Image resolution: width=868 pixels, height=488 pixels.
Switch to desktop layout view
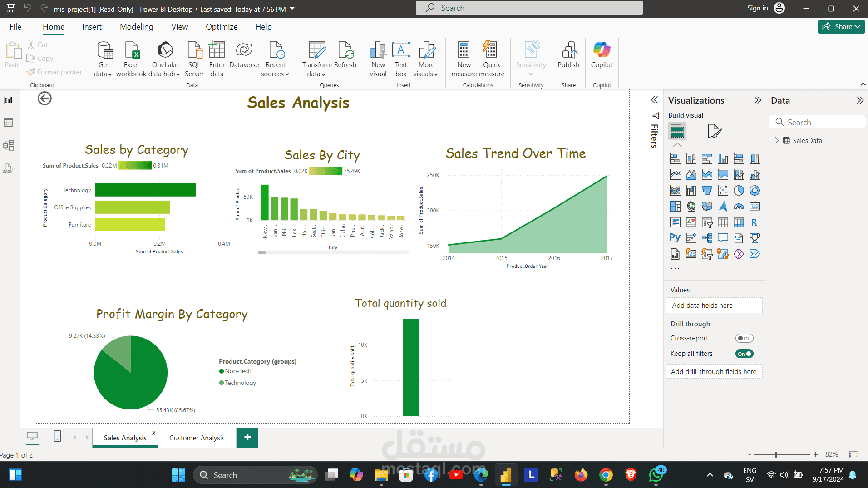[x=32, y=437]
